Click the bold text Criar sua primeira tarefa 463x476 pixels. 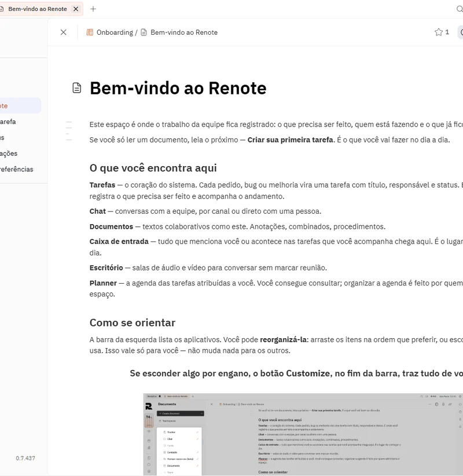point(290,140)
